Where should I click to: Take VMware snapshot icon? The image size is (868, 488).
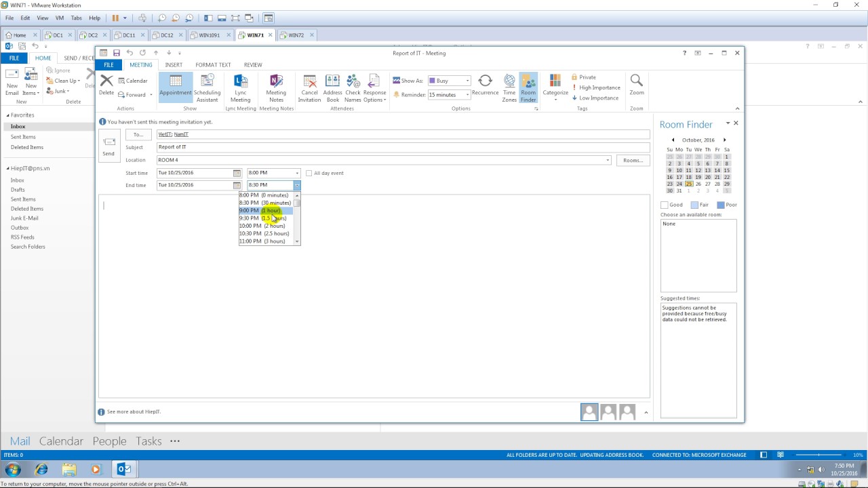pos(162,18)
